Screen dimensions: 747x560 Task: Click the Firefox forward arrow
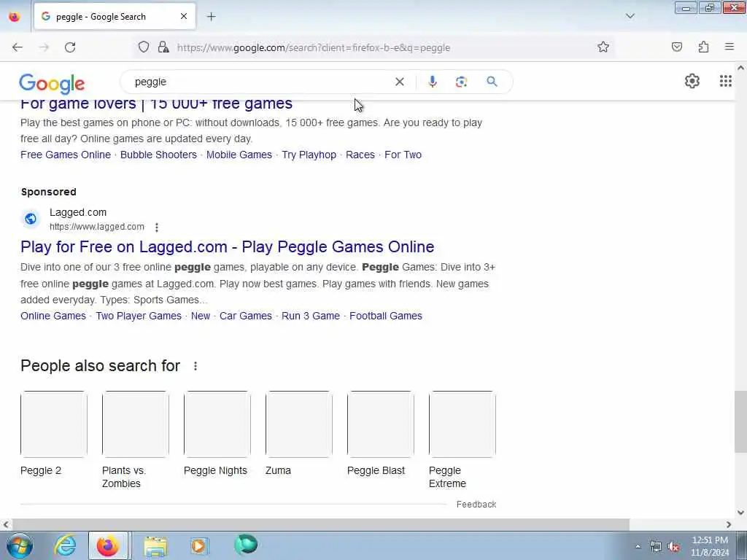coord(44,47)
